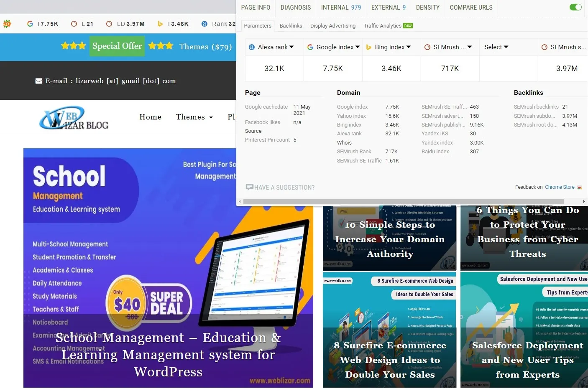
Task: Click the Chrome Store icon after Feedback link
Action: coord(580,187)
